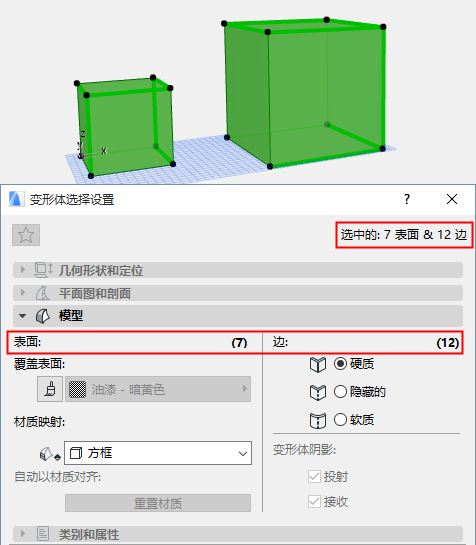Click the hidden edge type icon

[x=318, y=392]
